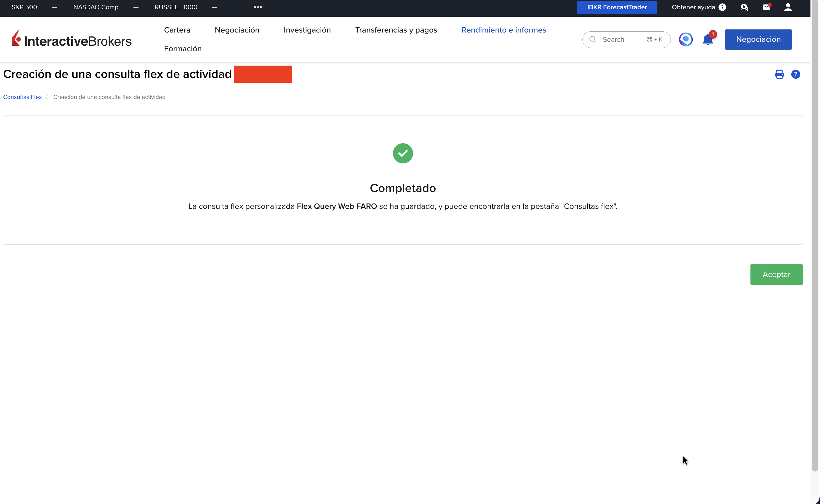Click the green completed checkmark icon
820x504 pixels.
click(x=403, y=153)
